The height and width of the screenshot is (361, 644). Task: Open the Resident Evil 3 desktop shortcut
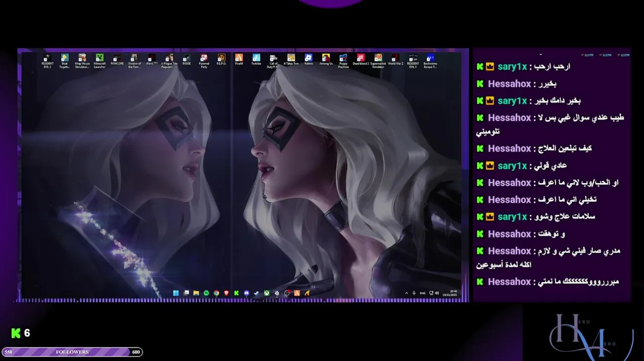[x=413, y=61]
